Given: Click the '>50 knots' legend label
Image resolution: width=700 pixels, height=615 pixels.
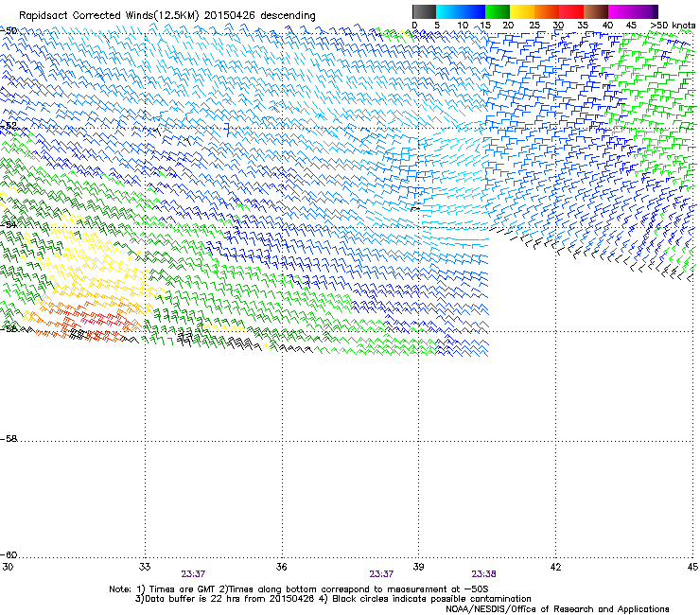Looking at the screenshot, I should point(673,26).
